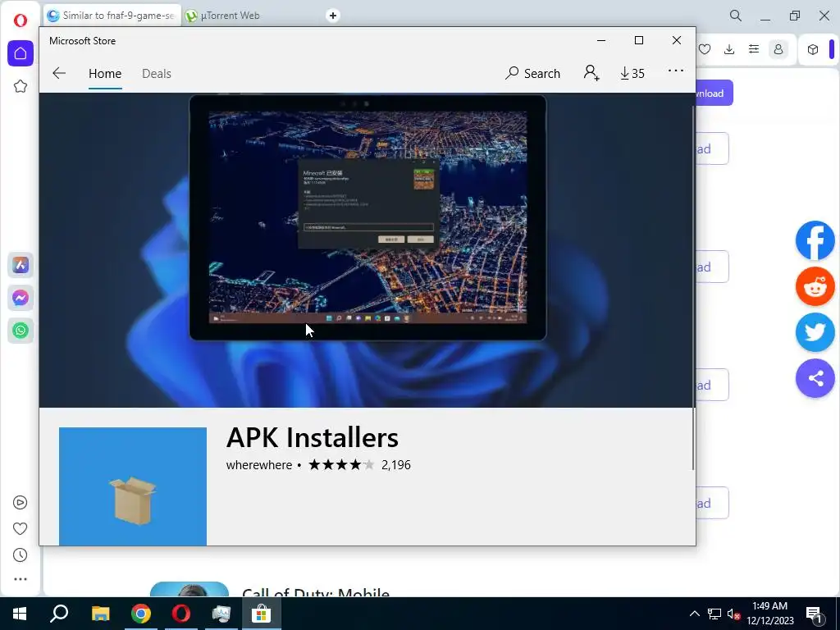
Task: Open the purple share options button
Action: (815, 378)
